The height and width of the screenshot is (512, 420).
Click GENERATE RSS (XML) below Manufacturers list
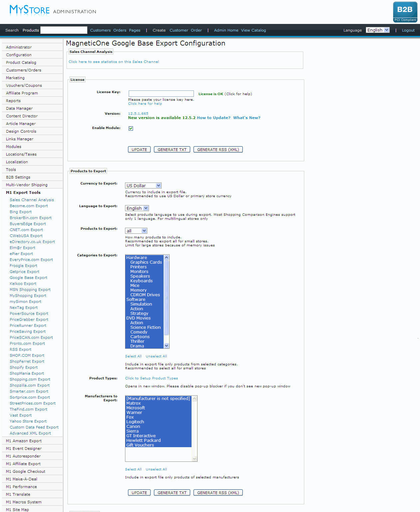[218, 493]
